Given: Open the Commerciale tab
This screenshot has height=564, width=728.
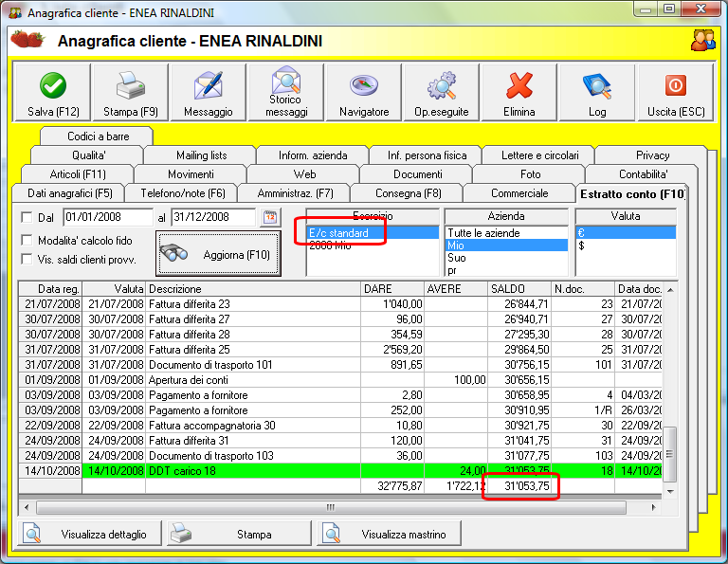Looking at the screenshot, I should [x=519, y=193].
